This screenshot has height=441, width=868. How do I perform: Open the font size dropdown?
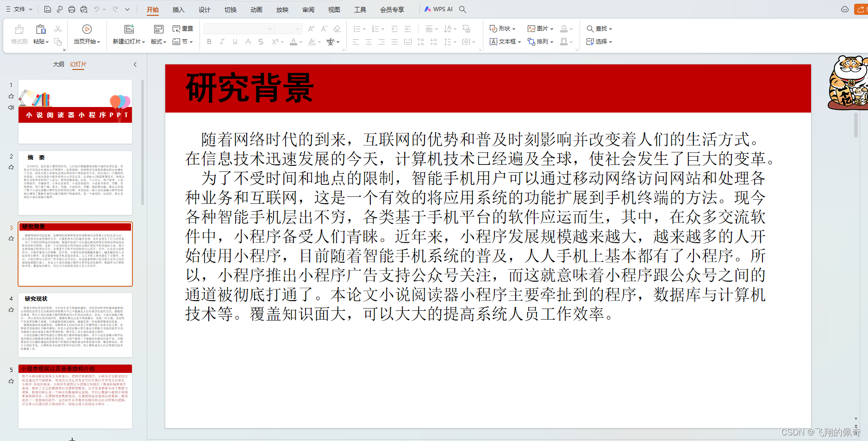(x=298, y=29)
